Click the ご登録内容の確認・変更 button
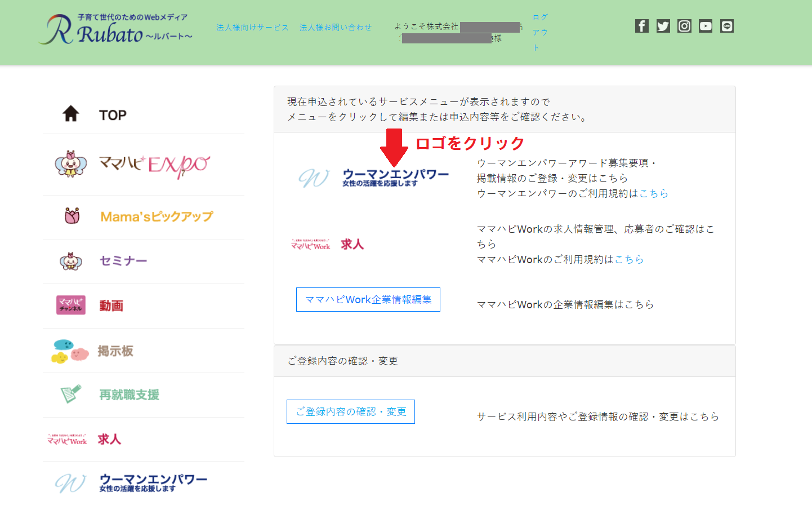 [x=351, y=412]
